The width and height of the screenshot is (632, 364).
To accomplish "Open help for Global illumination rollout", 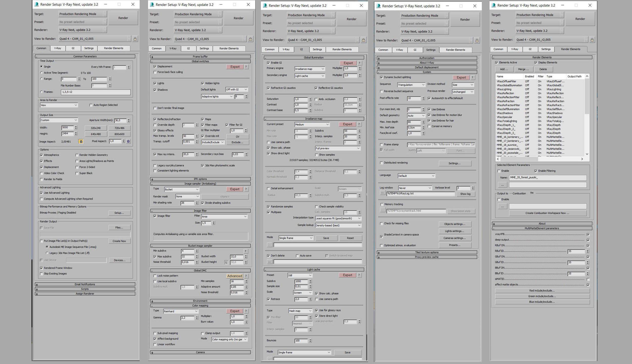I will coord(359,63).
